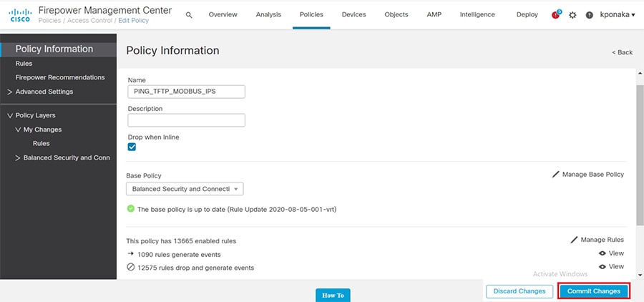The width and height of the screenshot is (644, 302).
Task: Click the pencil icon beside Manage Rules
Action: (x=574, y=240)
